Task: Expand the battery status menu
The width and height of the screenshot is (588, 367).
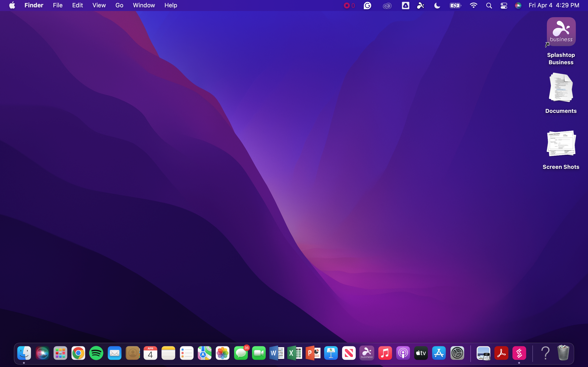Action: (455, 5)
